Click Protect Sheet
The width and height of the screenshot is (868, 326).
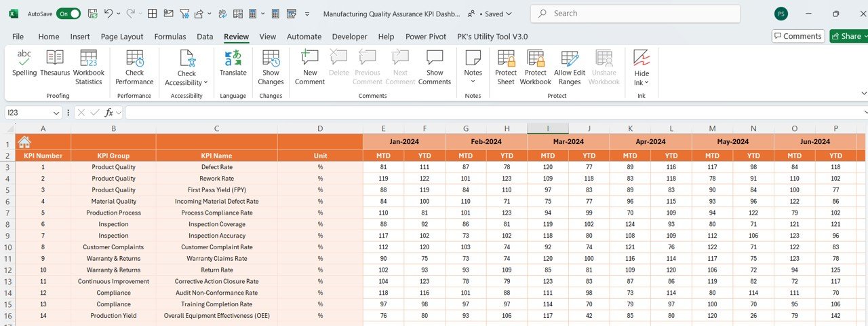coord(506,67)
